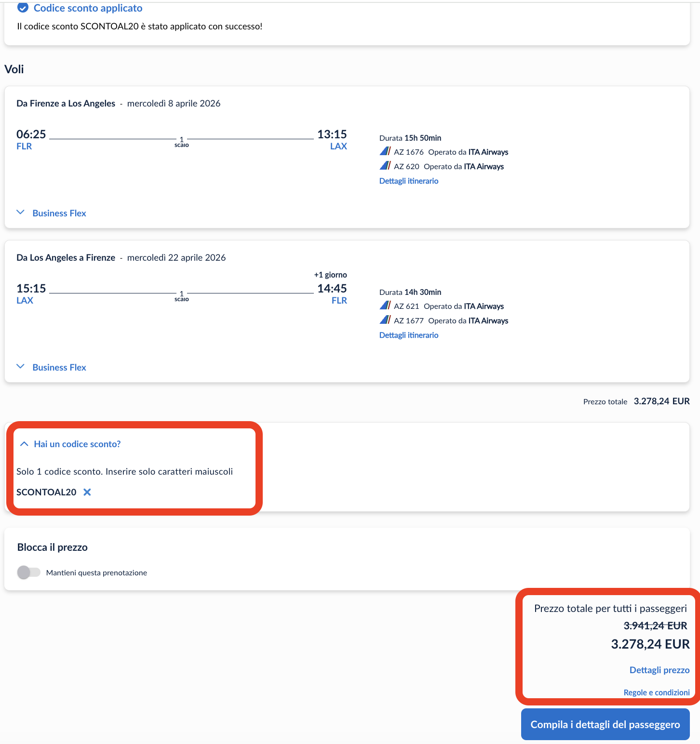Click the '1 scalo' stopover marker on the outbound flight
The image size is (700, 744).
(181, 141)
